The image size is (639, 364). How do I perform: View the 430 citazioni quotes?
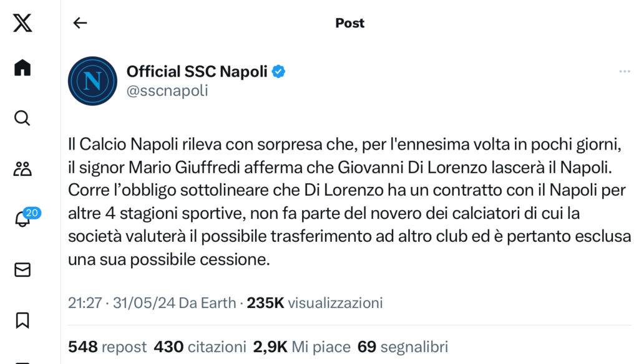pos(200,347)
